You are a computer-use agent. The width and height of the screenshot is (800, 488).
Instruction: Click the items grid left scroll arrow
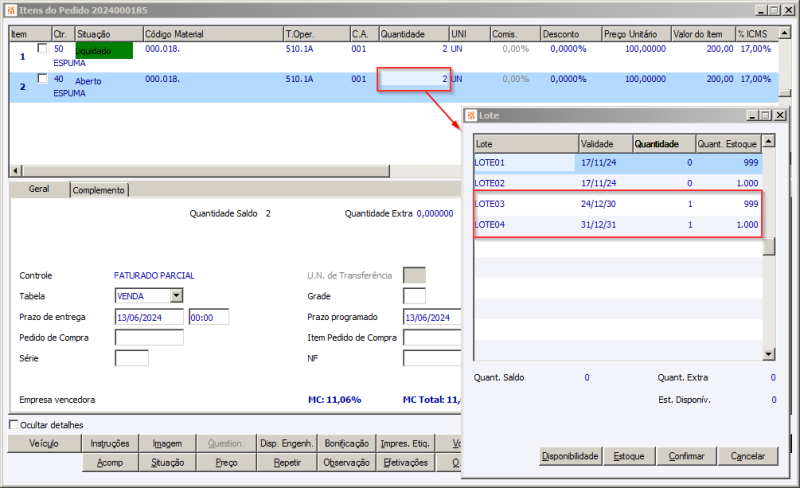tap(16, 170)
